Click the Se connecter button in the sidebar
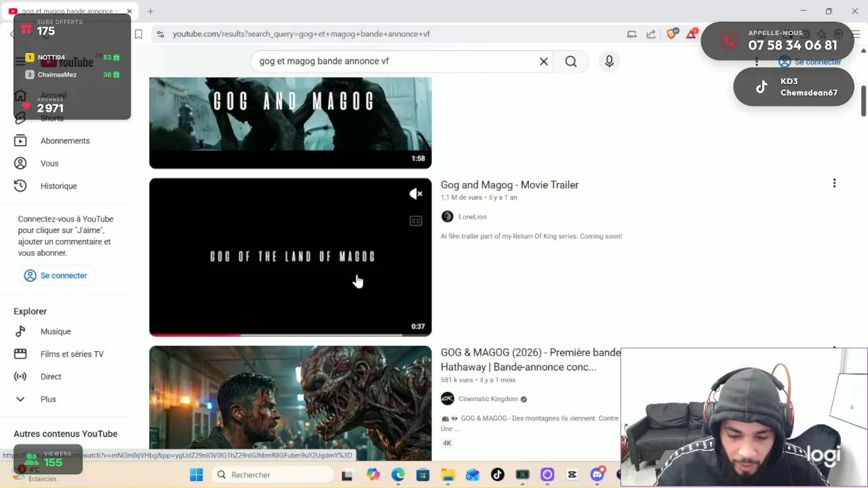Viewport: 868px width, 488px height. coord(56,276)
